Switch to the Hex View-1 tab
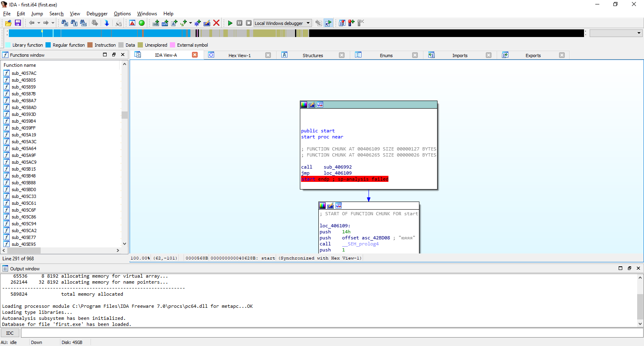The height and width of the screenshot is (346, 644). (239, 56)
